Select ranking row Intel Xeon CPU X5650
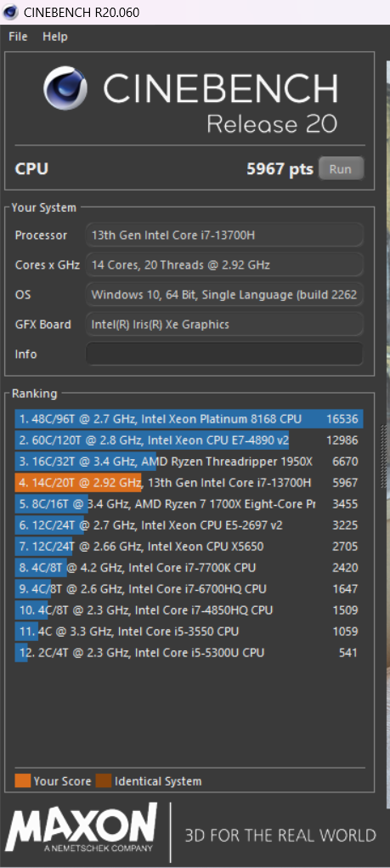390x868 pixels. (189, 547)
